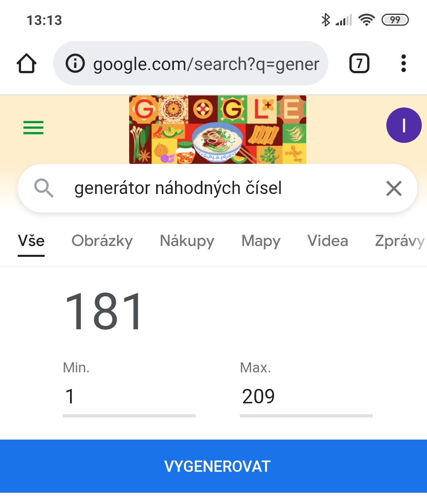Tap the purple account avatar

(x=404, y=125)
